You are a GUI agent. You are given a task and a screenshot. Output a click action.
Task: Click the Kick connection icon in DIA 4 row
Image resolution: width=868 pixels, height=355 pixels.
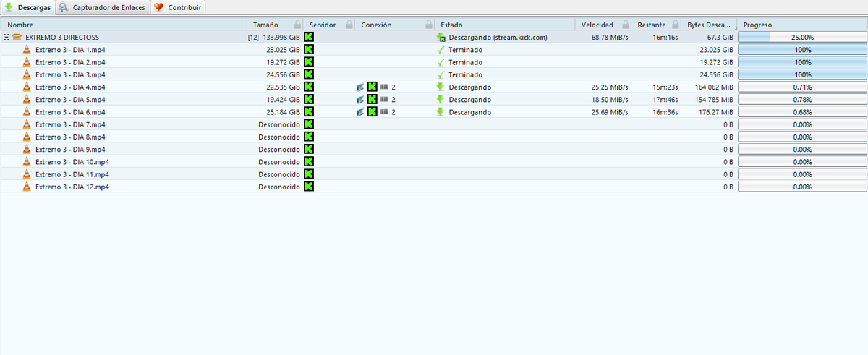tap(373, 87)
